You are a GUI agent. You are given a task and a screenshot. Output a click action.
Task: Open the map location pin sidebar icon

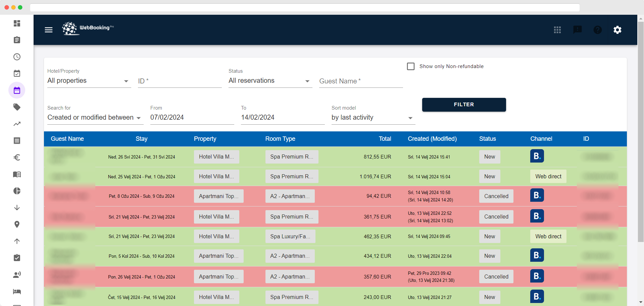click(17, 224)
